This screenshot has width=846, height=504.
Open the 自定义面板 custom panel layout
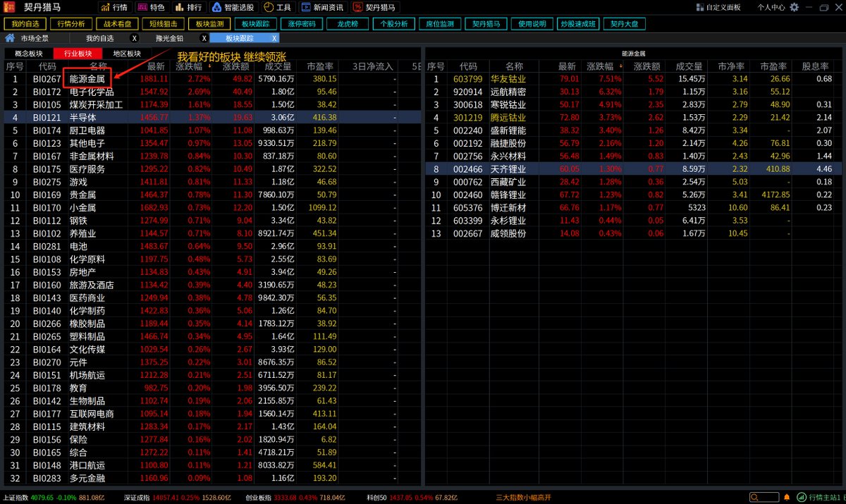pos(718,8)
